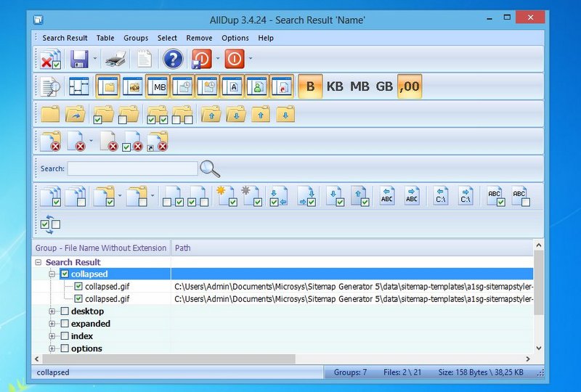Open the Help menu
Image resolution: width=581 pixels, height=392 pixels.
point(266,38)
